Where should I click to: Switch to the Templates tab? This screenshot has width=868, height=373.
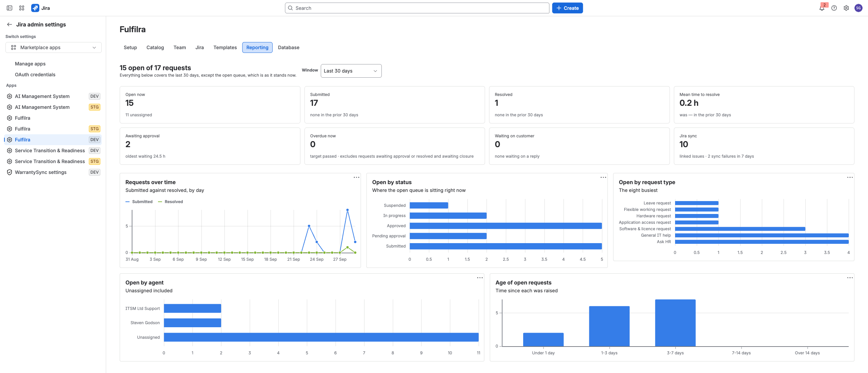tap(225, 47)
